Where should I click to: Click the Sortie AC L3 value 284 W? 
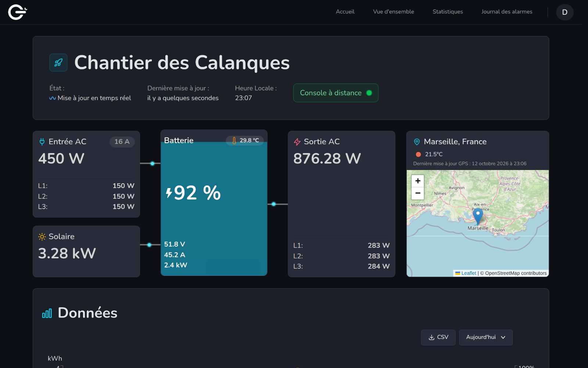379,266
